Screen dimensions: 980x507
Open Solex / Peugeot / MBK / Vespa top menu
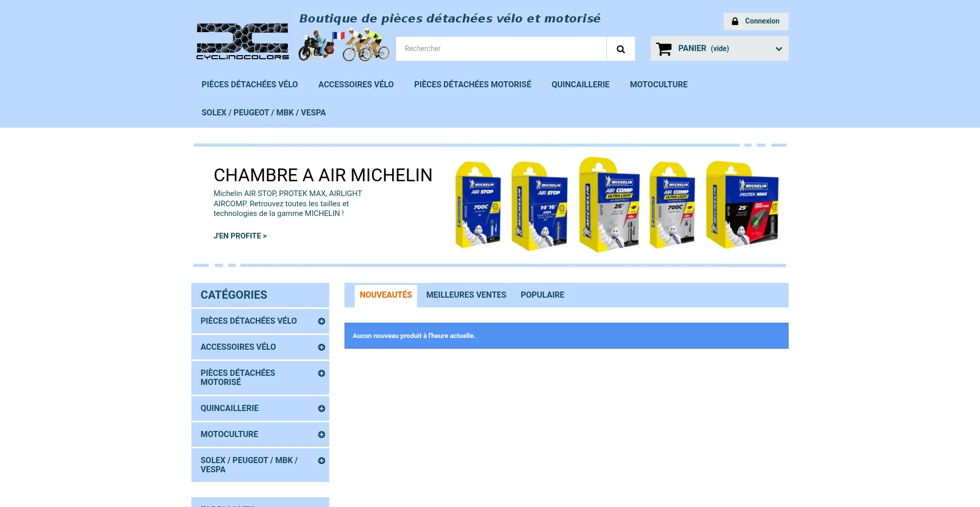point(263,113)
